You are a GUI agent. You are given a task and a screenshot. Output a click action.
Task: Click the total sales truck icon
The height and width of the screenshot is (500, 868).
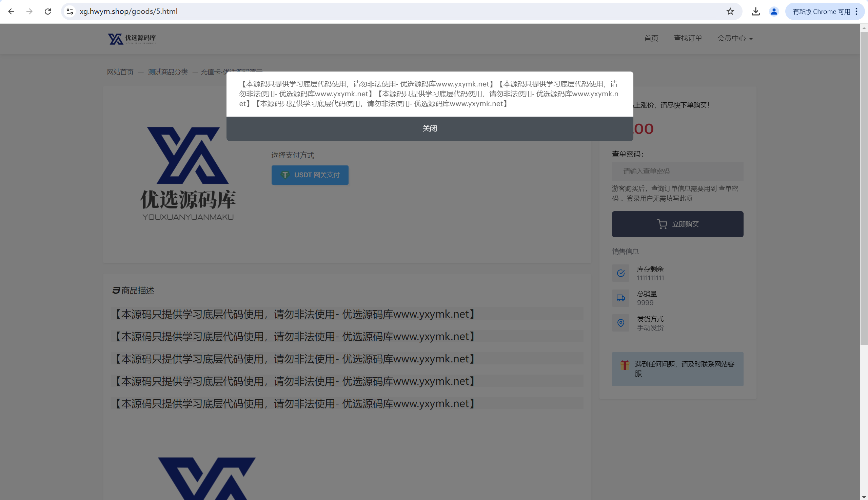pyautogui.click(x=620, y=298)
